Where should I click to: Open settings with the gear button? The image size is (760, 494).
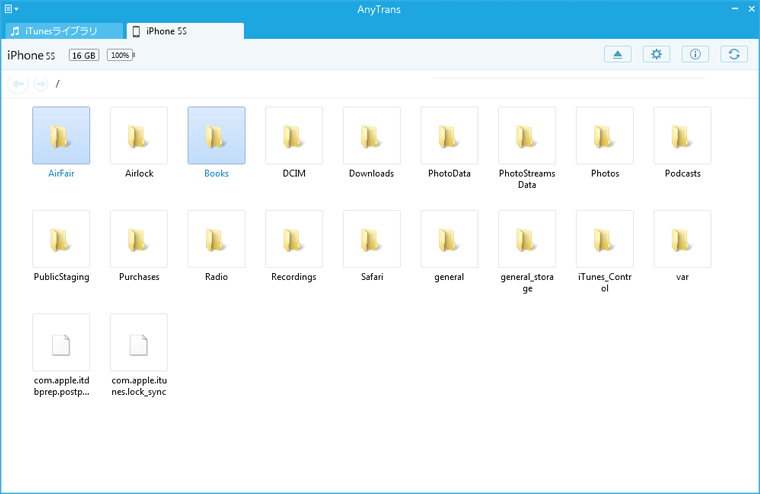[656, 54]
